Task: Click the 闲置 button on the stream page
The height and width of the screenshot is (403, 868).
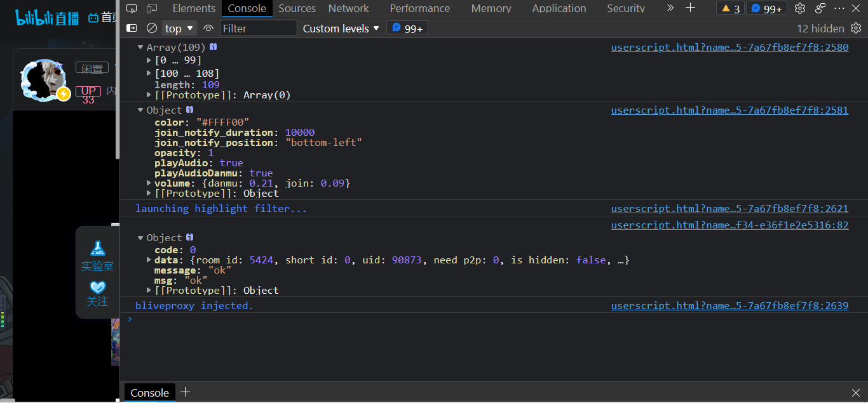Action: click(92, 67)
